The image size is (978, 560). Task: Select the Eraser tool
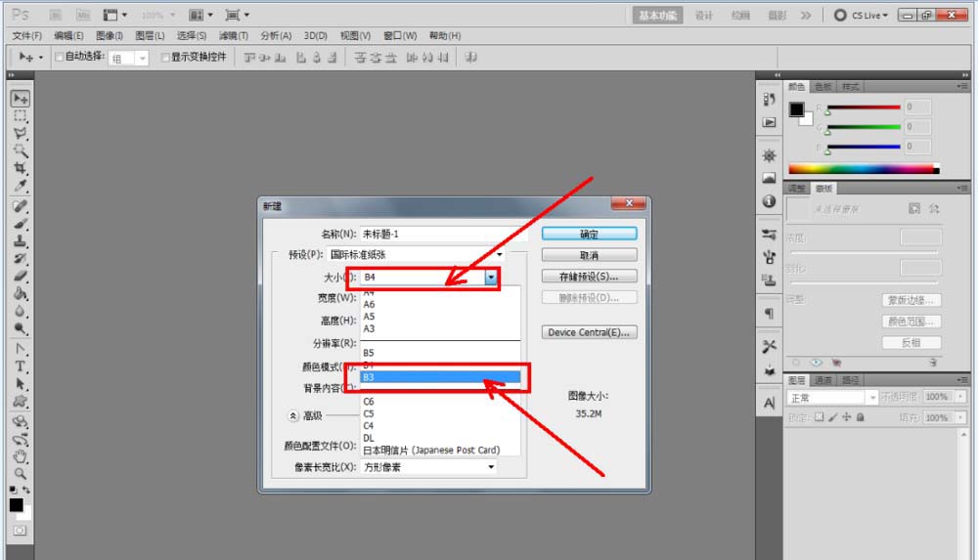pos(20,276)
